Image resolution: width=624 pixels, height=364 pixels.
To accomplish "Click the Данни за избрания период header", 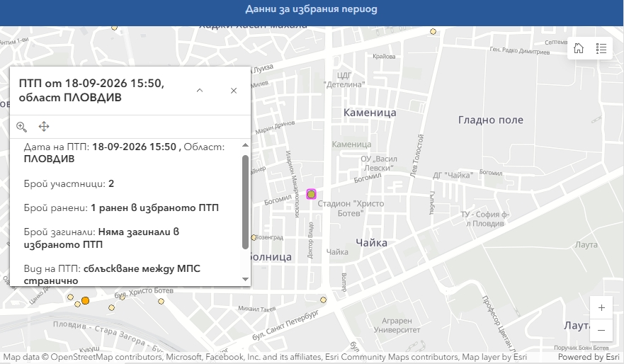I will pyautogui.click(x=311, y=9).
